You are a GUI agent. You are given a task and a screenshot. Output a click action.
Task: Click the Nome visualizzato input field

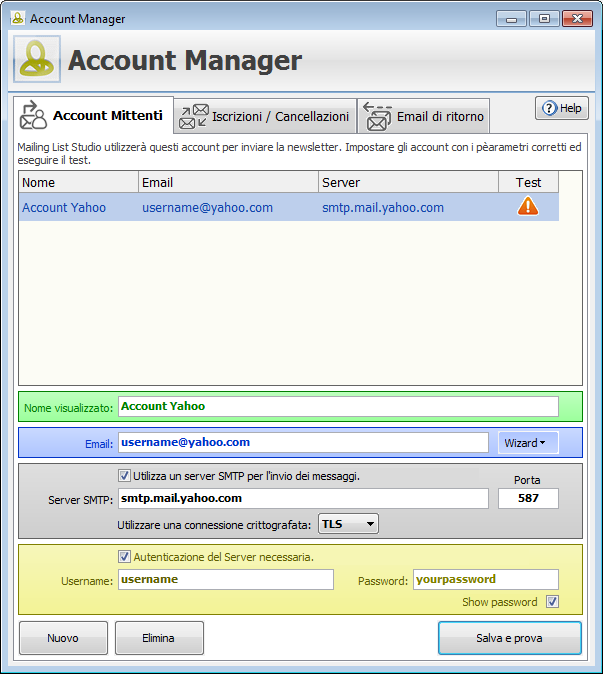338,406
